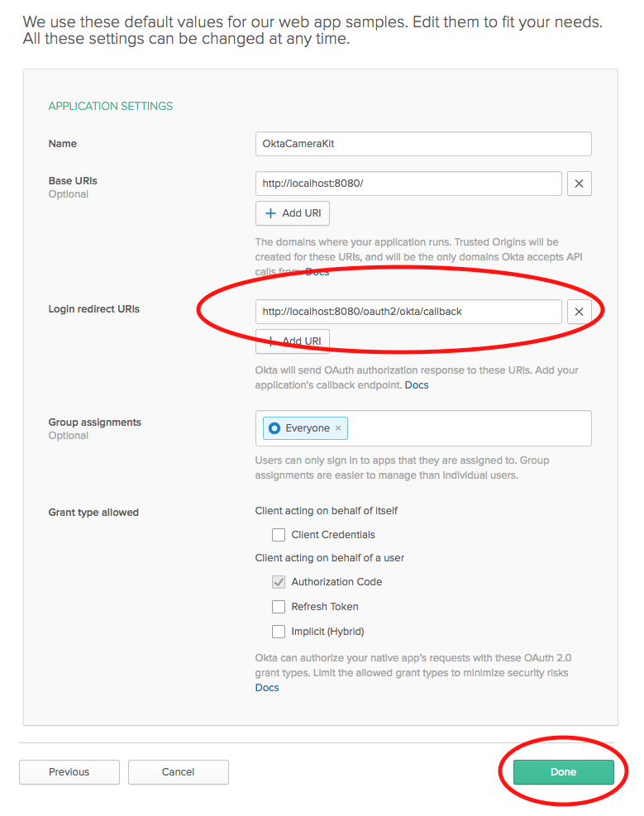
Task: Click the Base URIs text field
Action: coord(408,184)
